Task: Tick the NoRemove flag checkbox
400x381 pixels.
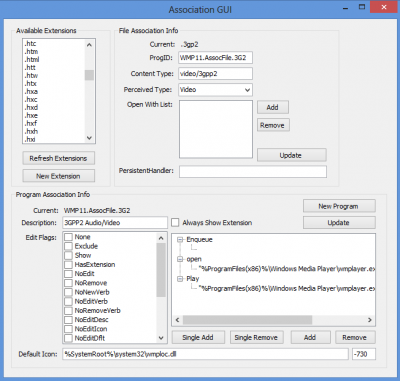Action: [x=68, y=283]
